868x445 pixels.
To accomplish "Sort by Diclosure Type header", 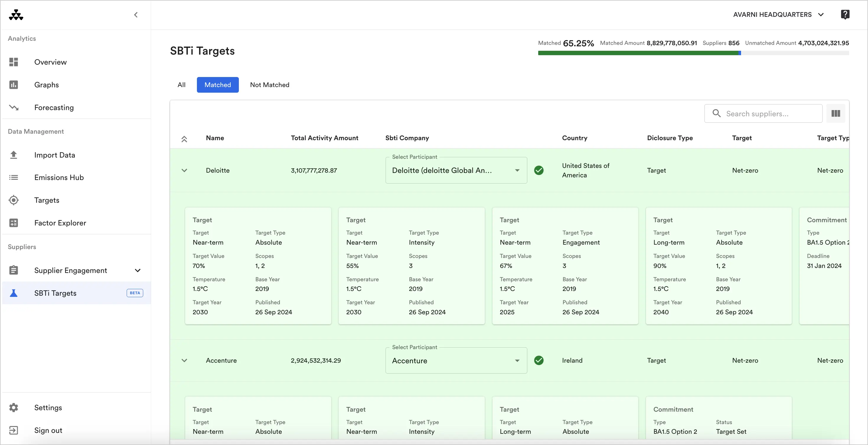I will [670, 138].
